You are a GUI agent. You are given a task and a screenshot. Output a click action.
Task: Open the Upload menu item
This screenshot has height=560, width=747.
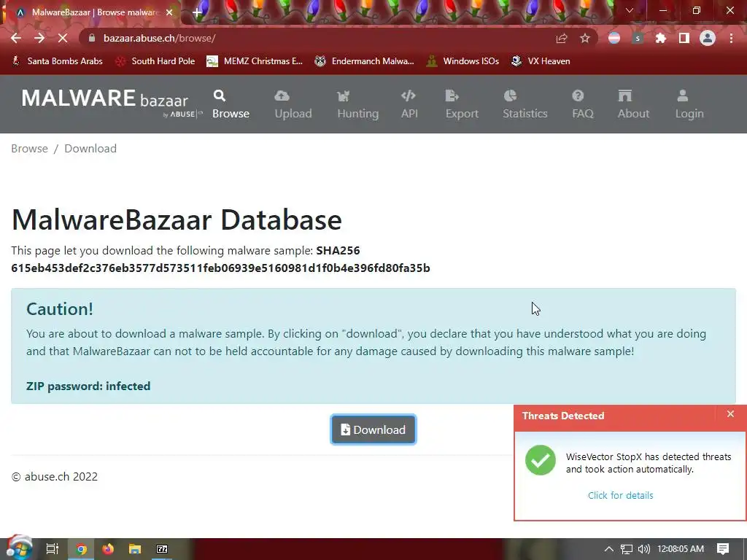click(293, 104)
